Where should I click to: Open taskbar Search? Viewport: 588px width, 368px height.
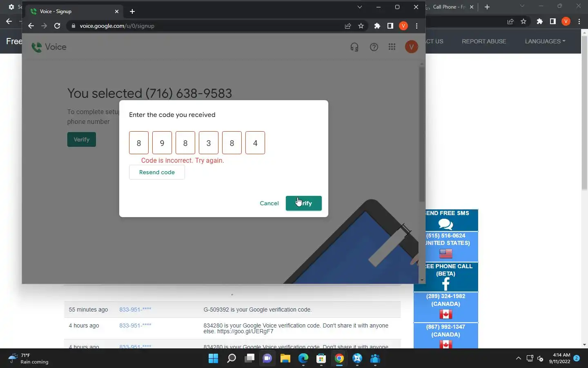coord(231,359)
